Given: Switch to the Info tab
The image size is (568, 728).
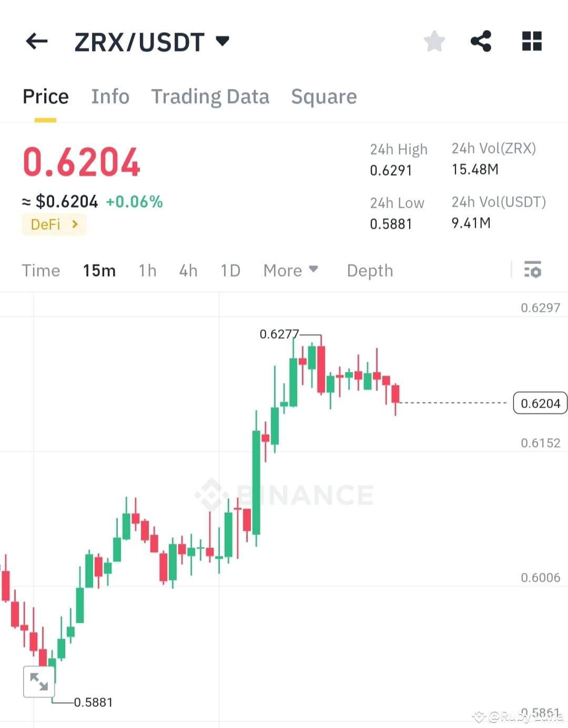Looking at the screenshot, I should point(110,97).
